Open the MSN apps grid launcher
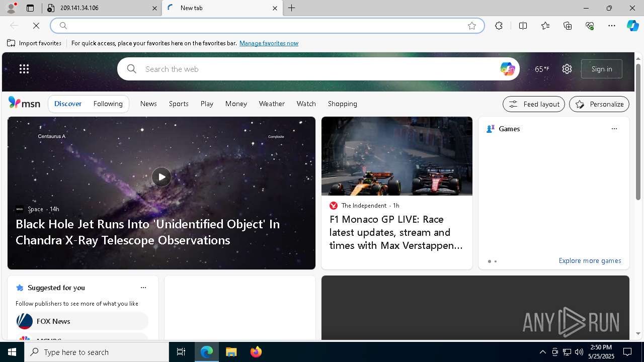The image size is (644, 362). [x=24, y=69]
